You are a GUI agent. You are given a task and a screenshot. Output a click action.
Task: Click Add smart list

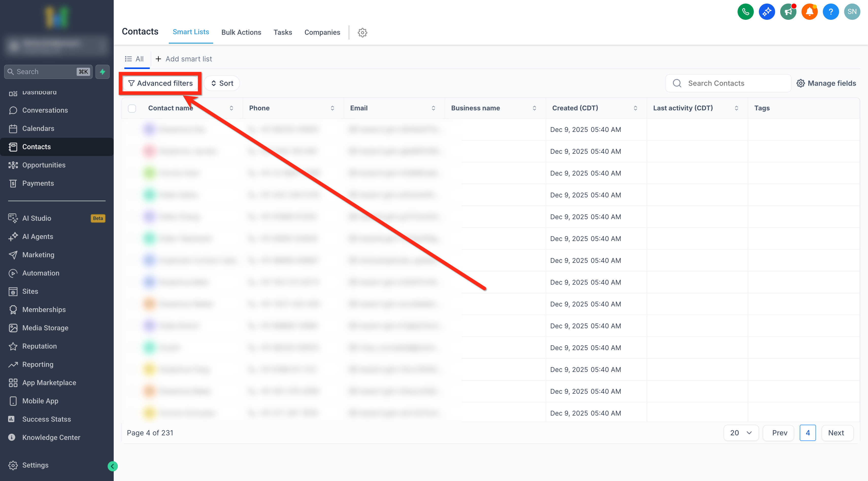[x=184, y=59]
